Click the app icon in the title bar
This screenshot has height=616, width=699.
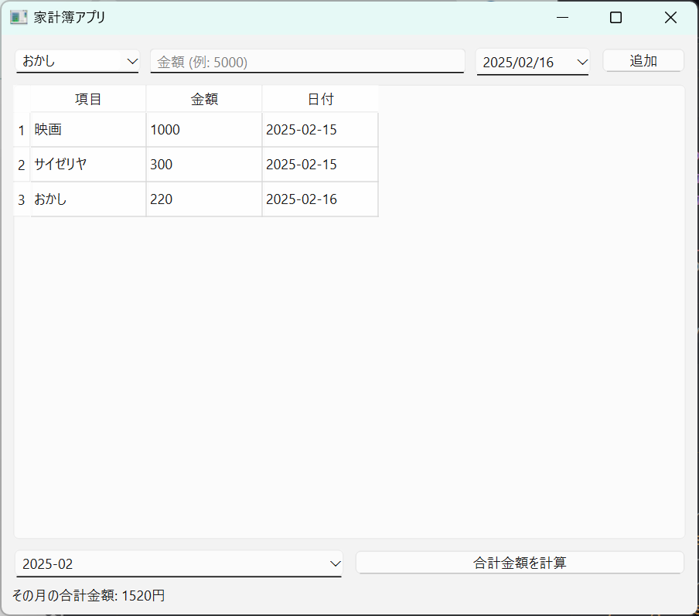(18, 16)
